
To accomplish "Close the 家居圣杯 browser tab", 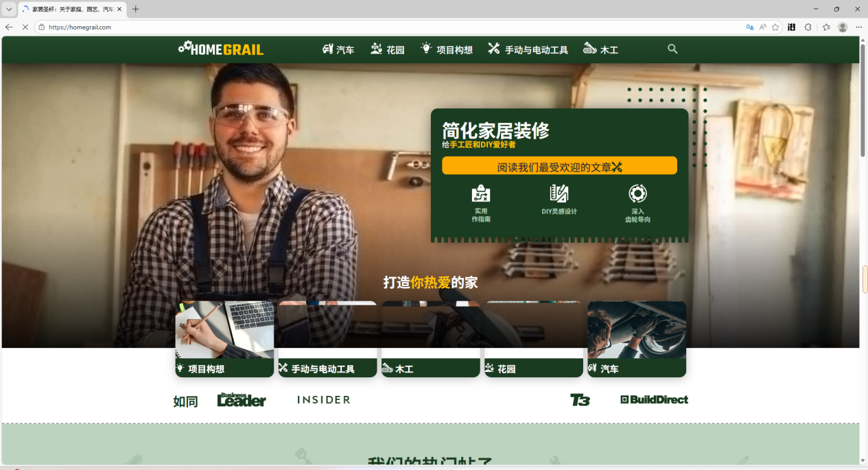I will (119, 9).
